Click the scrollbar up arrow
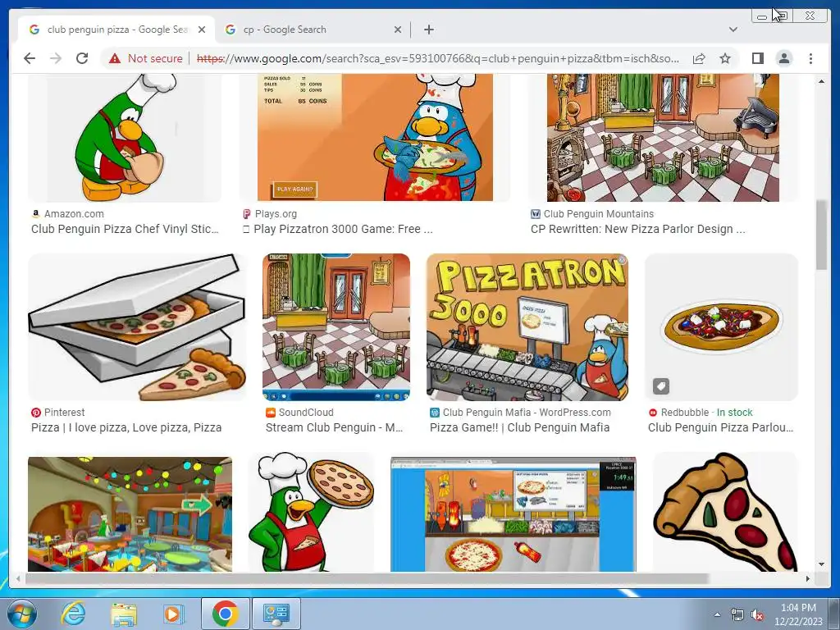The height and width of the screenshot is (630, 840). [821, 81]
